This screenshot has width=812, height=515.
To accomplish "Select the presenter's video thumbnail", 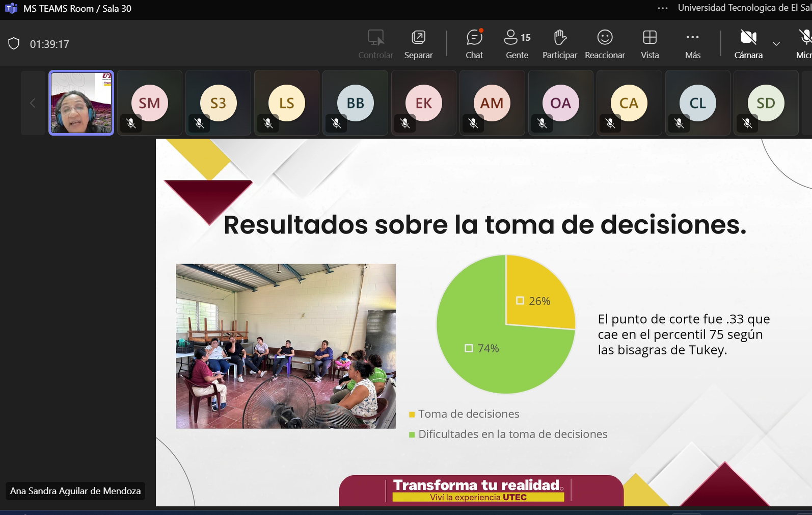I will pos(81,102).
